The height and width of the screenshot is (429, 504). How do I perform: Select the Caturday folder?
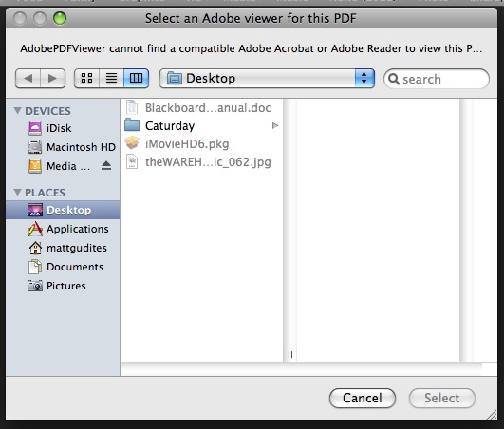[201, 126]
